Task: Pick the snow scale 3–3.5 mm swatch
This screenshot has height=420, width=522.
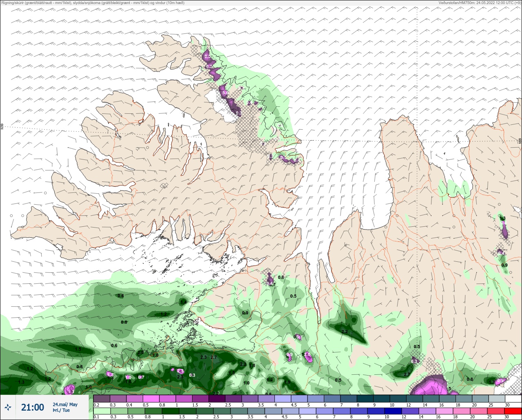Action: [x=250, y=398]
